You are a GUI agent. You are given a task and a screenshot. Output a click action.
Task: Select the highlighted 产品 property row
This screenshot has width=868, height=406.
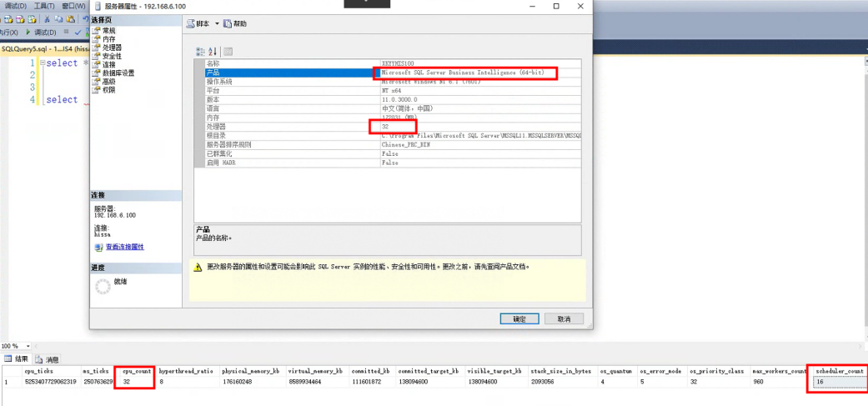(393, 73)
